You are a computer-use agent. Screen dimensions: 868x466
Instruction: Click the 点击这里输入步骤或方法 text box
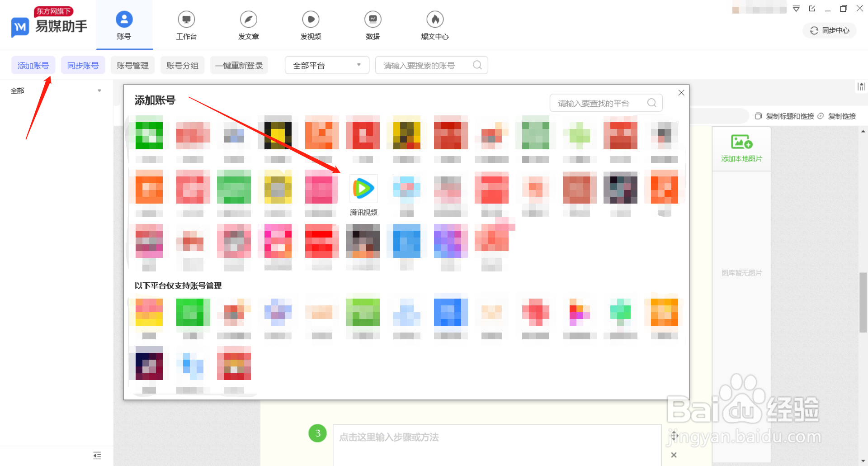point(497,445)
